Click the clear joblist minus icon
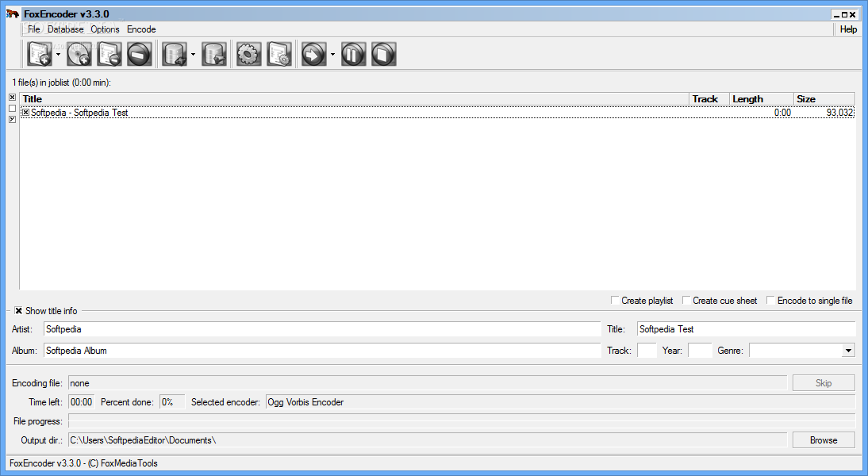The width and height of the screenshot is (868, 476). pos(139,54)
